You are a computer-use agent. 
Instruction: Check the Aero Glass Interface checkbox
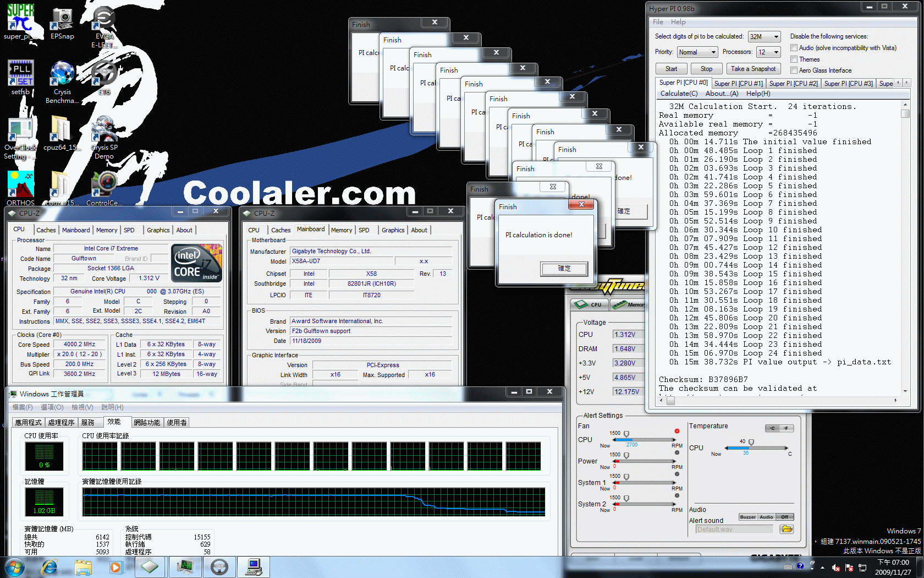794,70
